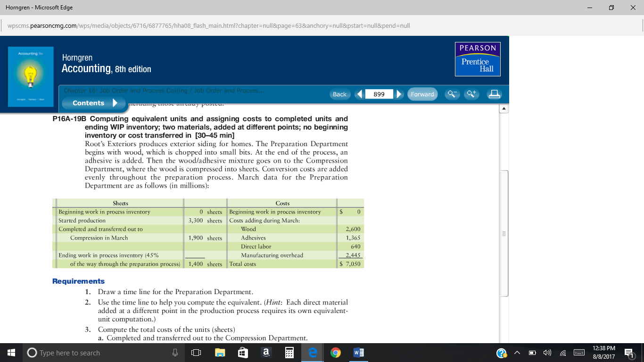Click the Back button in the viewer
The image size is (644, 362).
tap(339, 94)
